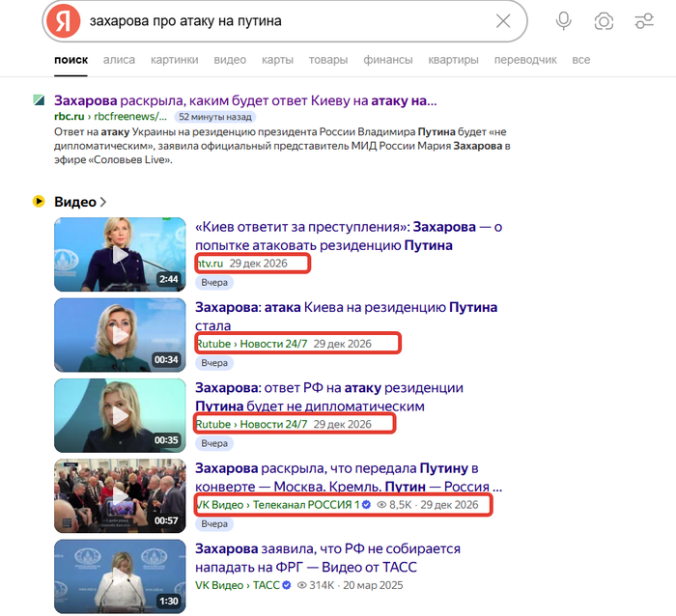The image size is (676, 616).
Task: Click the RBC favicon next to result
Action: [x=39, y=100]
